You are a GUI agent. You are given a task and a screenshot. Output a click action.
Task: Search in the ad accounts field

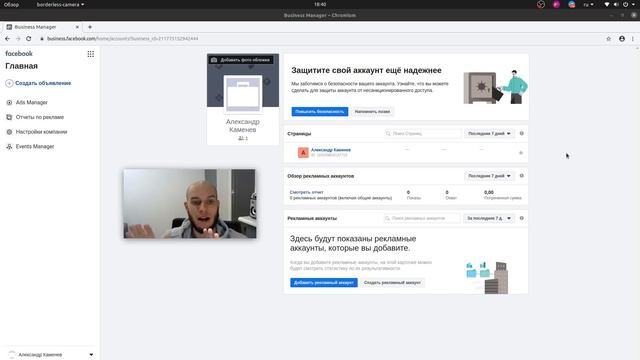(422, 218)
